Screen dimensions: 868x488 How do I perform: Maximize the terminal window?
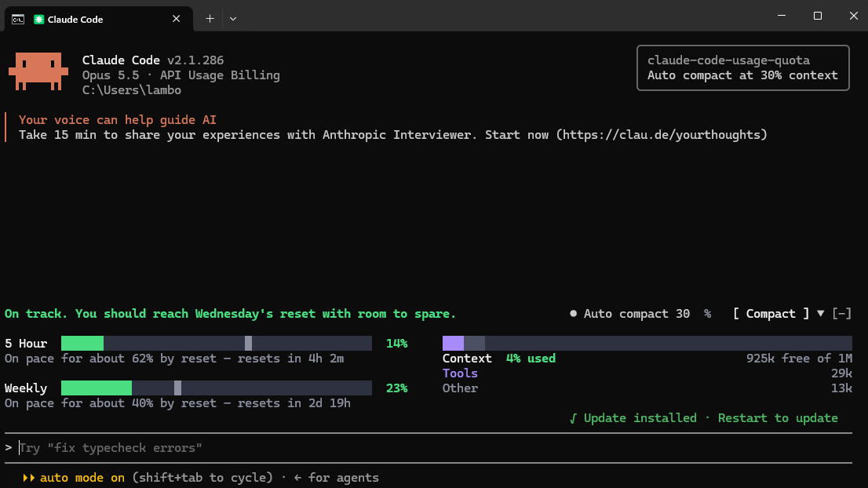click(818, 16)
